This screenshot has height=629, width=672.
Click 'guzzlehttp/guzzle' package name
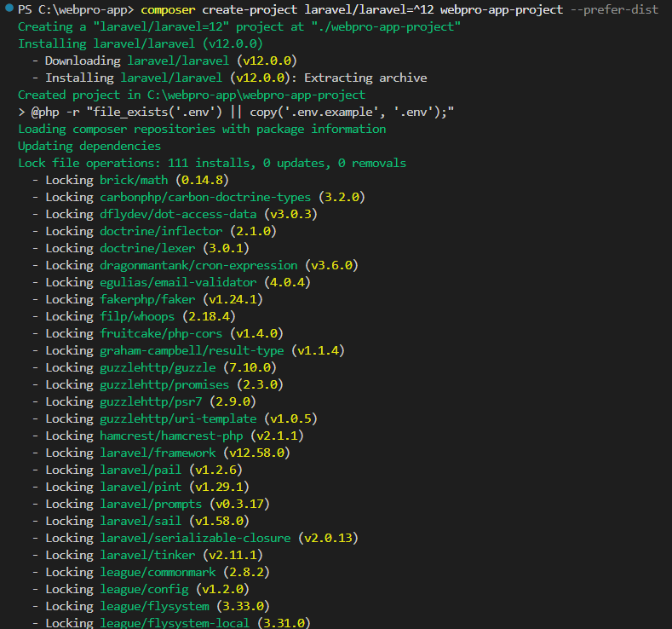pos(158,368)
